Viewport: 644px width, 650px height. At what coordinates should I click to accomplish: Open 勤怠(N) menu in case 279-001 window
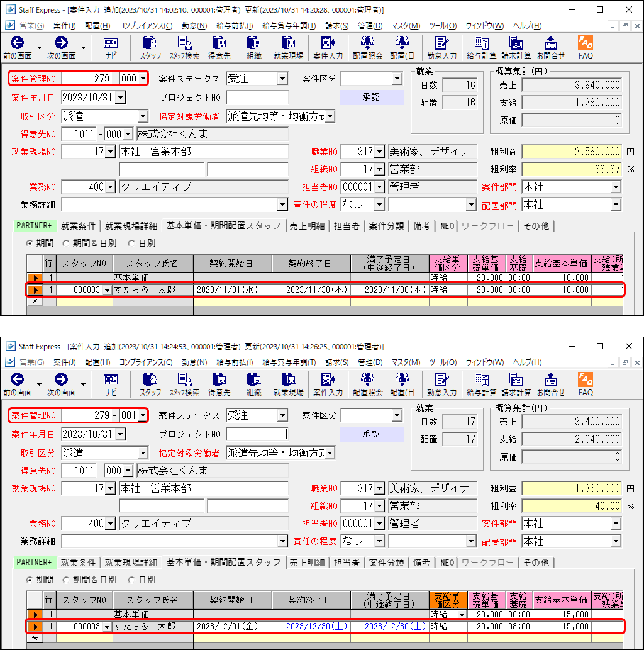pyautogui.click(x=194, y=362)
